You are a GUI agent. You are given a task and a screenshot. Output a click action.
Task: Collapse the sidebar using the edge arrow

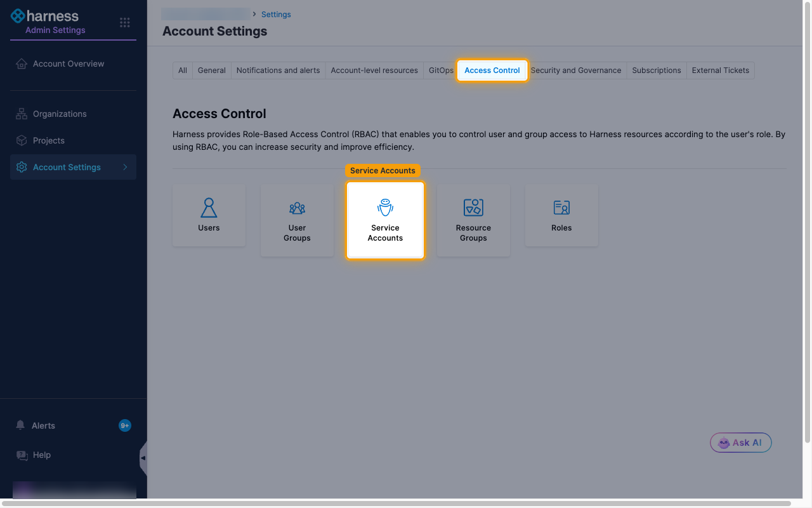[143, 458]
